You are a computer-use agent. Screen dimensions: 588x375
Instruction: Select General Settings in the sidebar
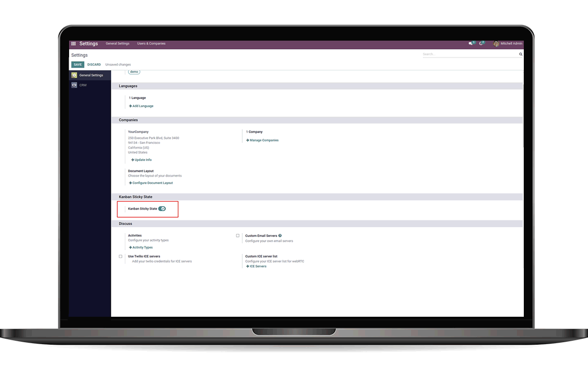coord(90,75)
